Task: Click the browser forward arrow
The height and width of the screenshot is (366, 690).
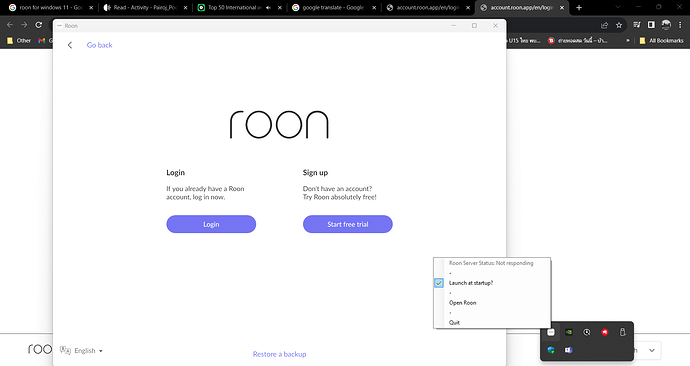Action: (x=24, y=25)
